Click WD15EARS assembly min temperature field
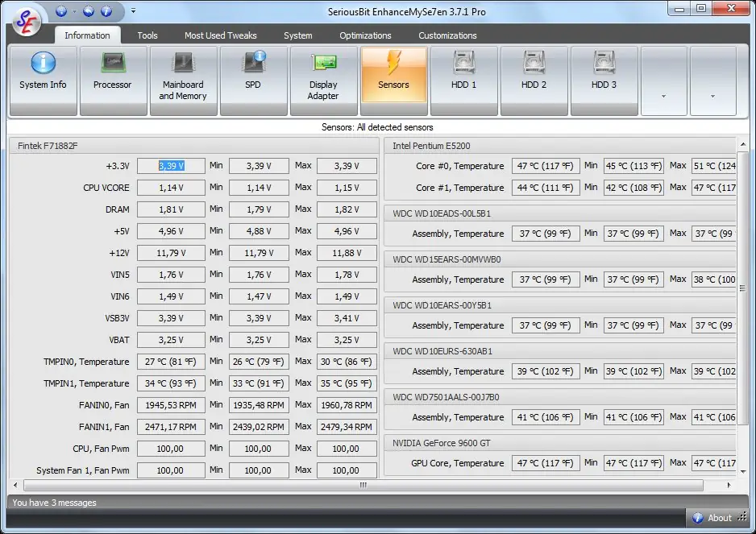756x534 pixels. (633, 279)
